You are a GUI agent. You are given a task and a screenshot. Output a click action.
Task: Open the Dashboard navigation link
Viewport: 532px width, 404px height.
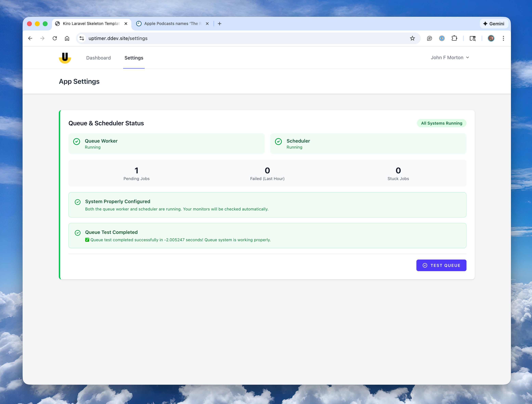pyautogui.click(x=98, y=58)
